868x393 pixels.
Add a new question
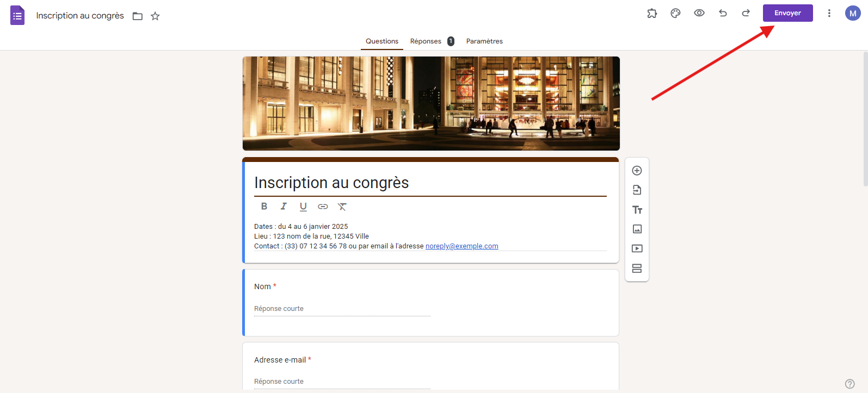click(637, 171)
